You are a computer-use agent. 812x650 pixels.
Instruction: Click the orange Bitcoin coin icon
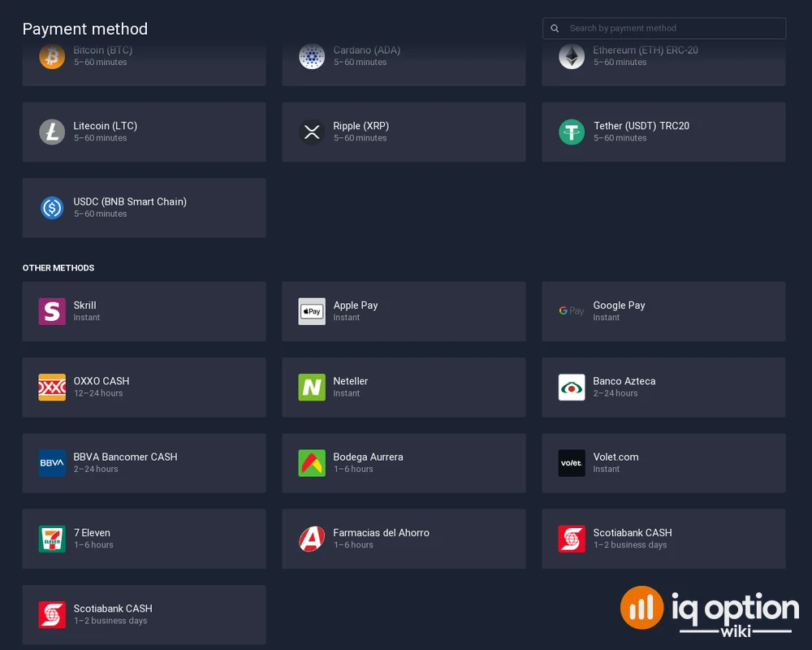(52, 56)
